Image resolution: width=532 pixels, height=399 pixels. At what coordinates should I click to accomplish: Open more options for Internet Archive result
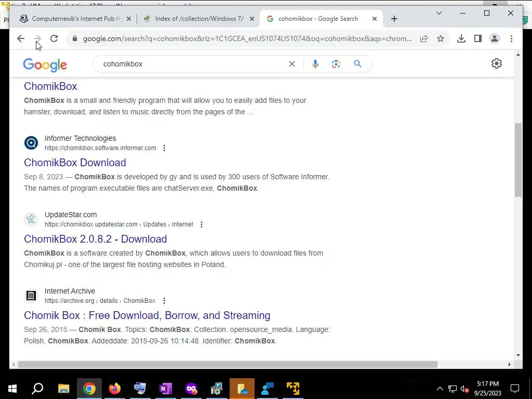[x=164, y=301]
